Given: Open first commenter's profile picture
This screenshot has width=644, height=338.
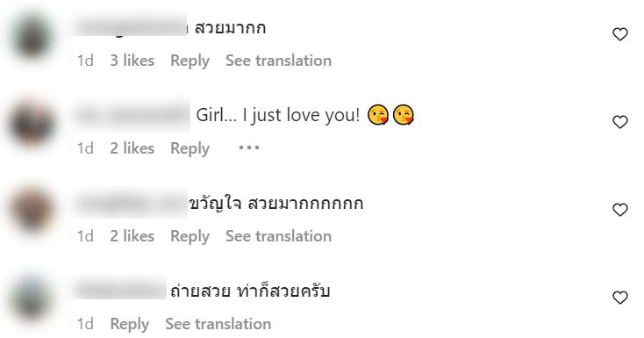Looking at the screenshot, I should click(x=32, y=36).
